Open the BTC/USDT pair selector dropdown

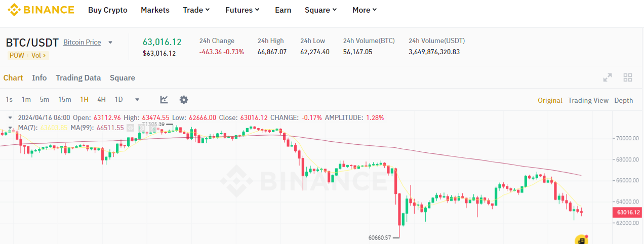point(110,43)
